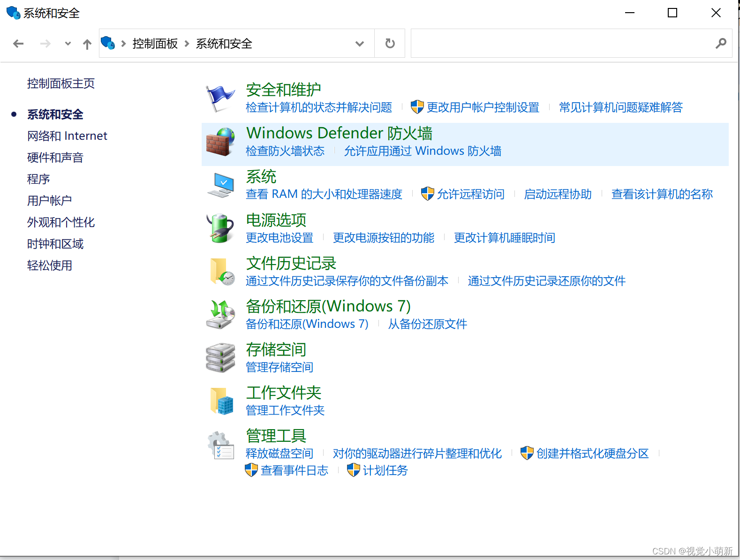The image size is (740, 560).
Task: Open 更改电池设置 link
Action: pos(279,238)
